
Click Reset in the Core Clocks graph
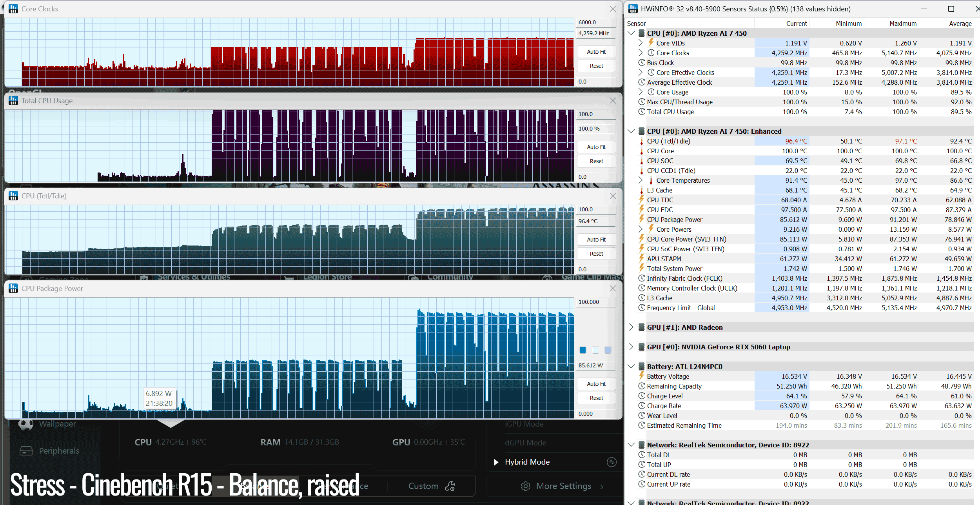click(x=596, y=66)
